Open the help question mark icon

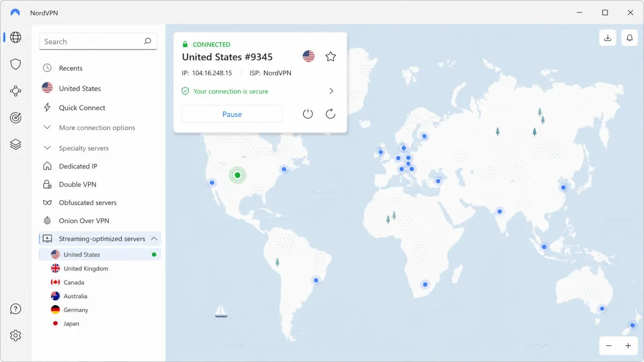coord(16,309)
